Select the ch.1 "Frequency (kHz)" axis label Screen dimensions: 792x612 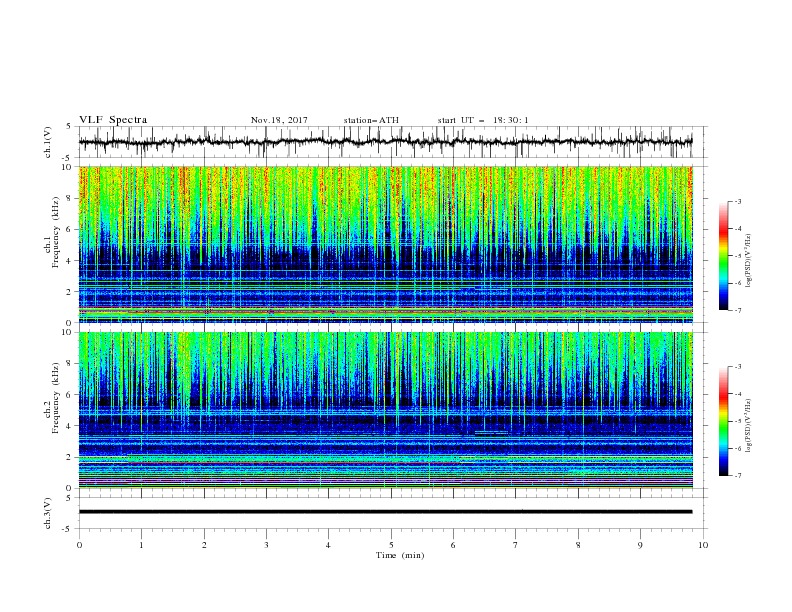[56, 232]
